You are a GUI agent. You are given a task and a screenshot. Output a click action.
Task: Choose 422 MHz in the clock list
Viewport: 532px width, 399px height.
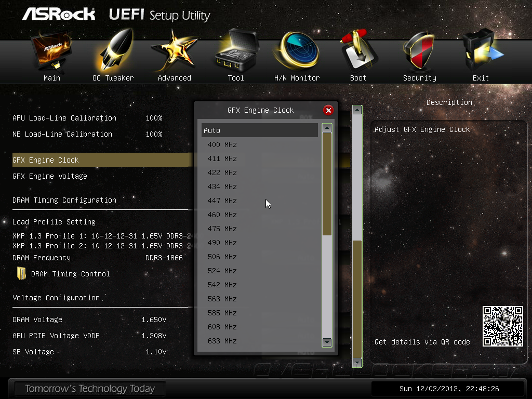point(260,172)
